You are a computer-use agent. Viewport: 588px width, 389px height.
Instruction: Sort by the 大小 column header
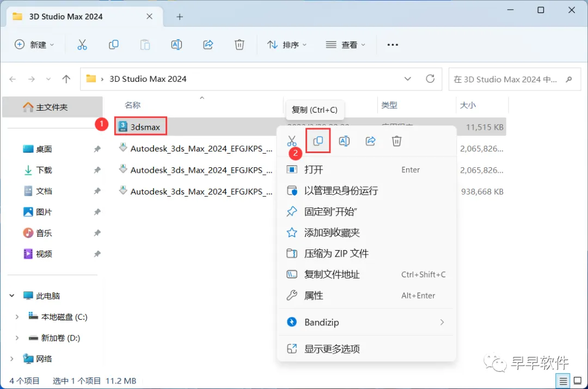(x=468, y=105)
